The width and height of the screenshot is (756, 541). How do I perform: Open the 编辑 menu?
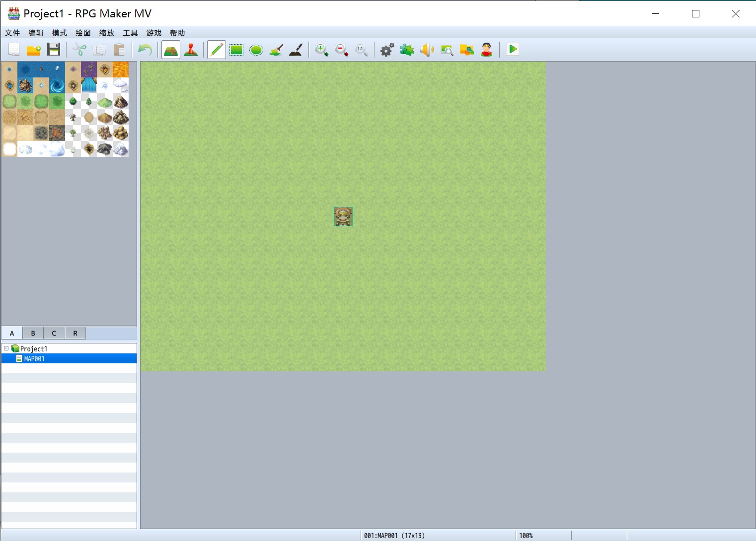tap(36, 33)
